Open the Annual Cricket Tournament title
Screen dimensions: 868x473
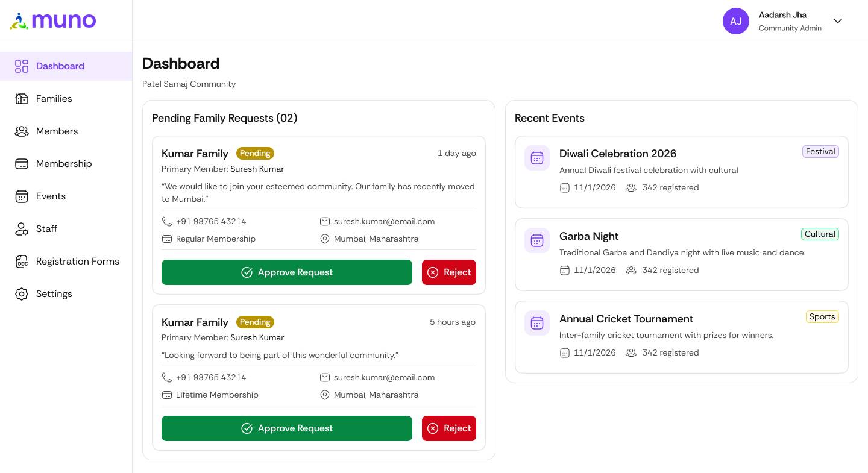click(626, 319)
